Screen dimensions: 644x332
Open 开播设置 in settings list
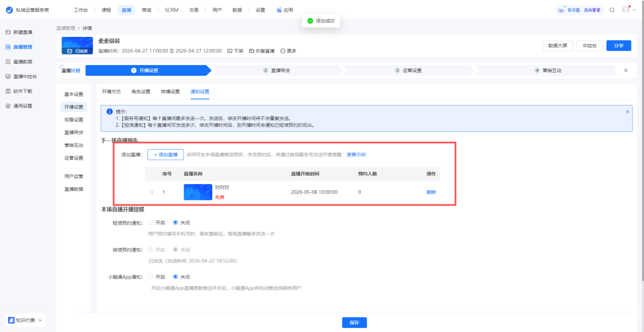pyautogui.click(x=73, y=107)
